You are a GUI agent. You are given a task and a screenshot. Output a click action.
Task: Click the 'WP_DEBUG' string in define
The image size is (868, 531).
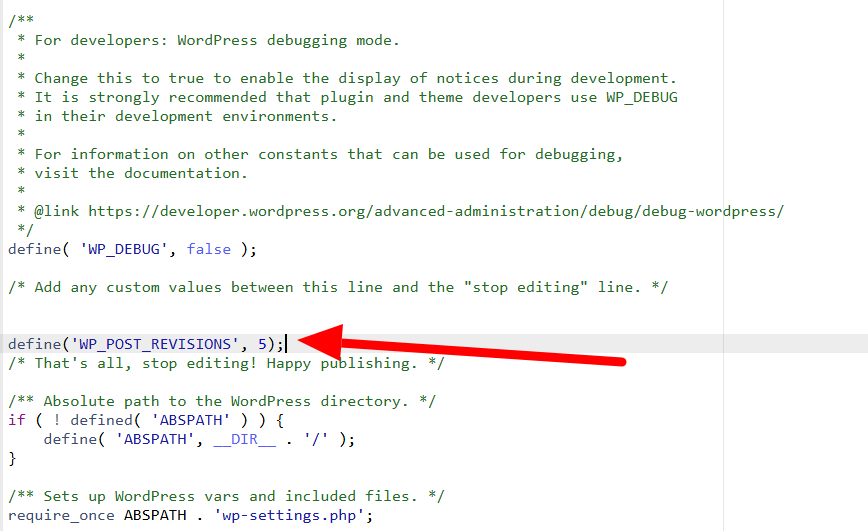pos(123,249)
